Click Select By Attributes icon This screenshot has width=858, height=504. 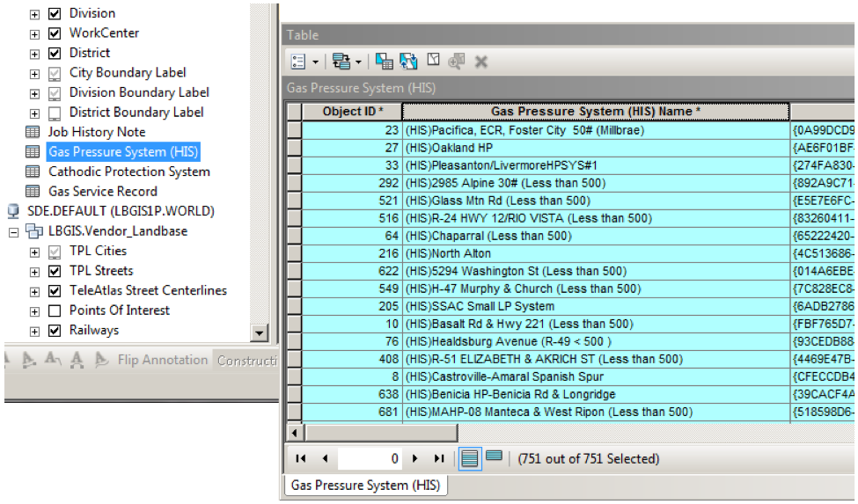tap(385, 62)
